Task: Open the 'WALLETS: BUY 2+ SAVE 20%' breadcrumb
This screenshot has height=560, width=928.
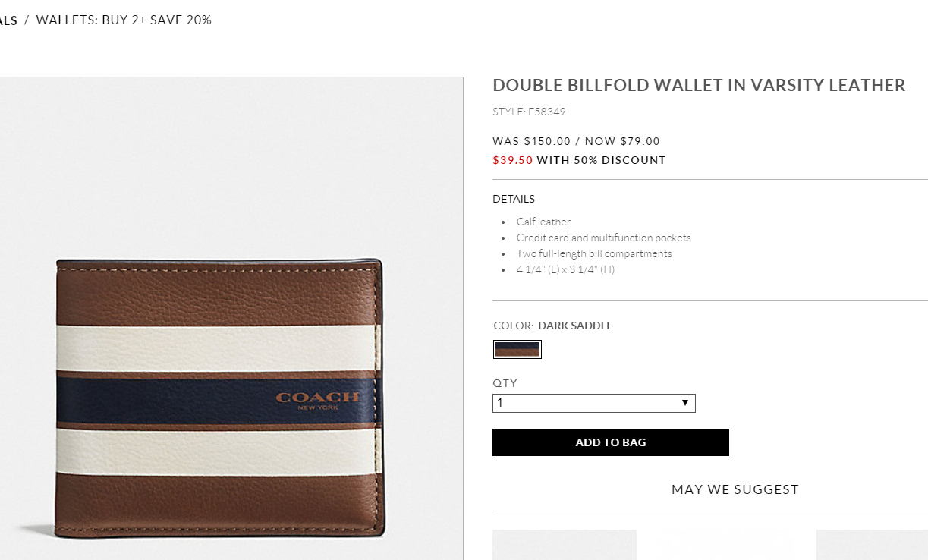Action: tap(124, 20)
